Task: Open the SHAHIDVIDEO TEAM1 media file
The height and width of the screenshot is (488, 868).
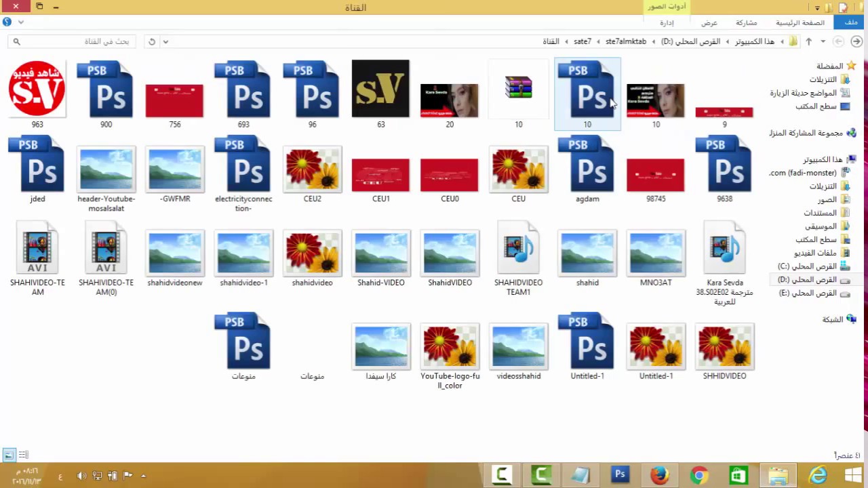Action: [x=518, y=258]
